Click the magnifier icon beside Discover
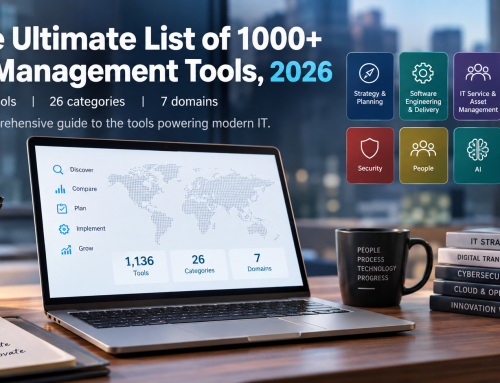The width and height of the screenshot is (500, 383). coord(58,170)
